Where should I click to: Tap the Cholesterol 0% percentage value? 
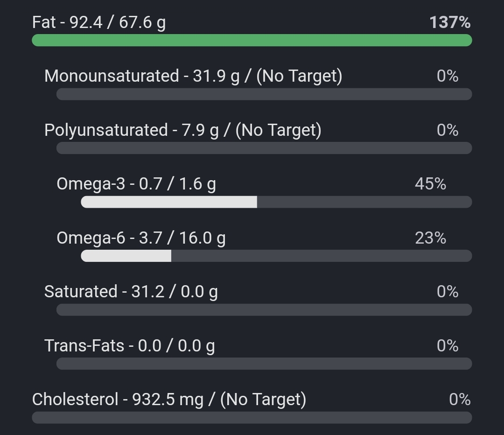[x=460, y=400]
